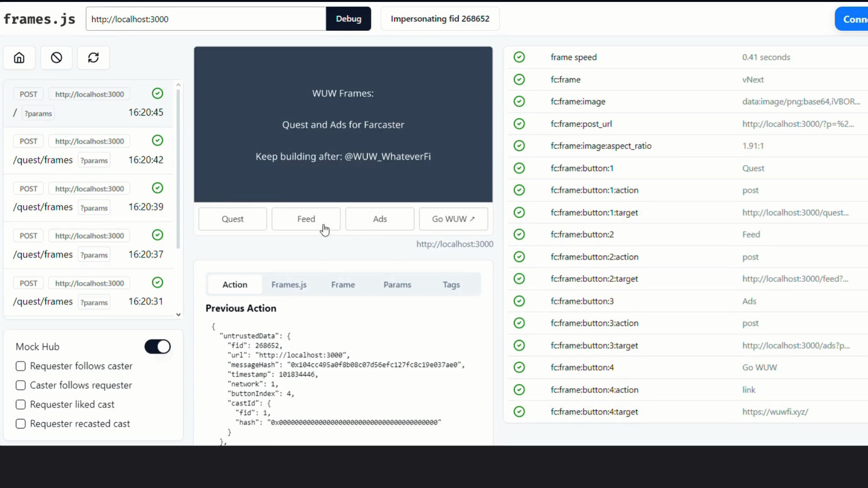The width and height of the screenshot is (868, 488).
Task: Open the Params tab
Action: coord(397,285)
